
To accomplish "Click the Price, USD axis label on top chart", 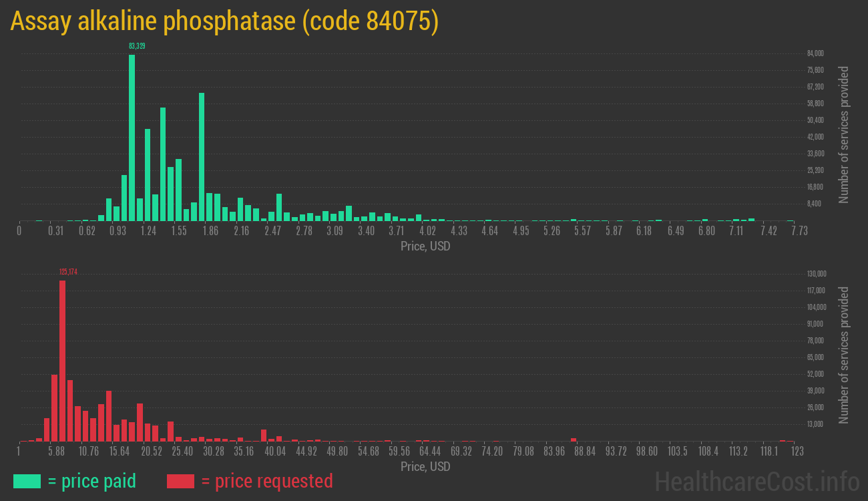I will tap(425, 246).
